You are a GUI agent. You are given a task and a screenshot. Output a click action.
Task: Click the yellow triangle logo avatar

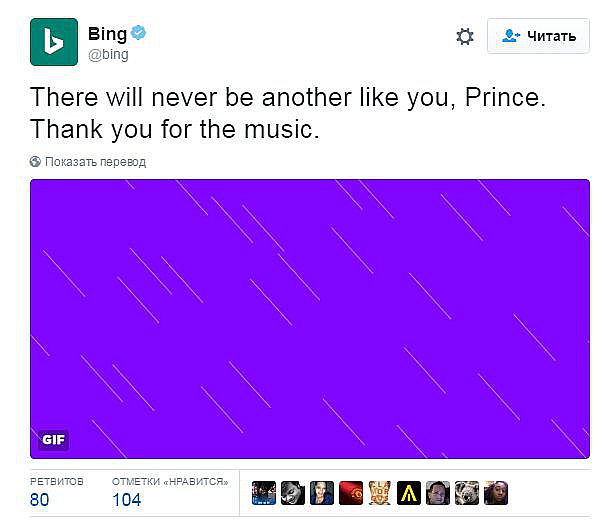[x=409, y=492]
